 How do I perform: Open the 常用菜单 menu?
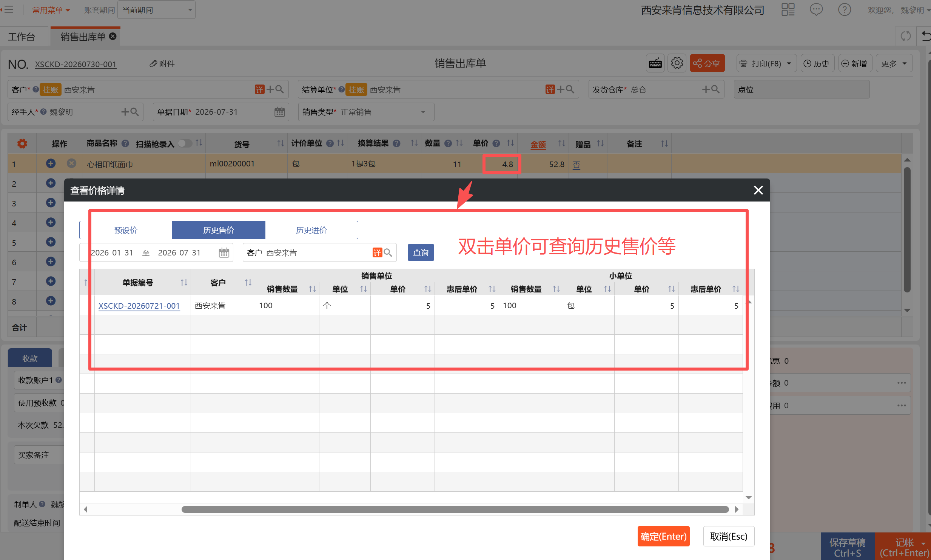pyautogui.click(x=51, y=10)
